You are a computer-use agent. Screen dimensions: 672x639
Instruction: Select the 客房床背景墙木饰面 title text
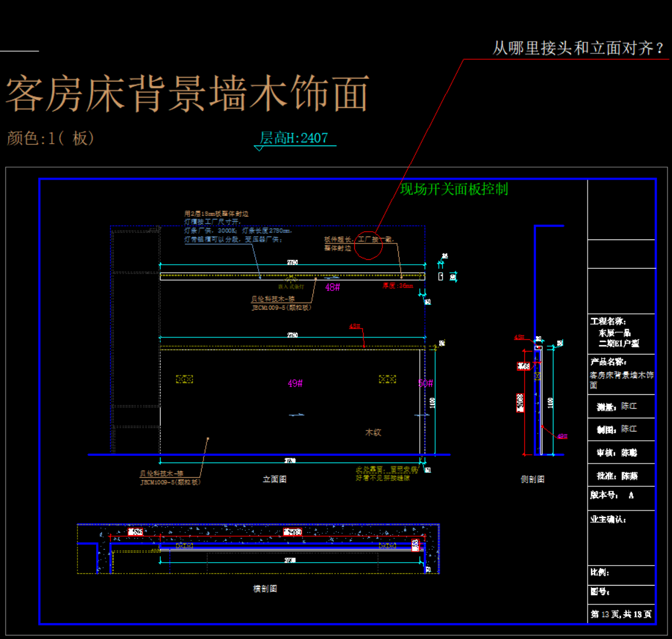(x=188, y=93)
